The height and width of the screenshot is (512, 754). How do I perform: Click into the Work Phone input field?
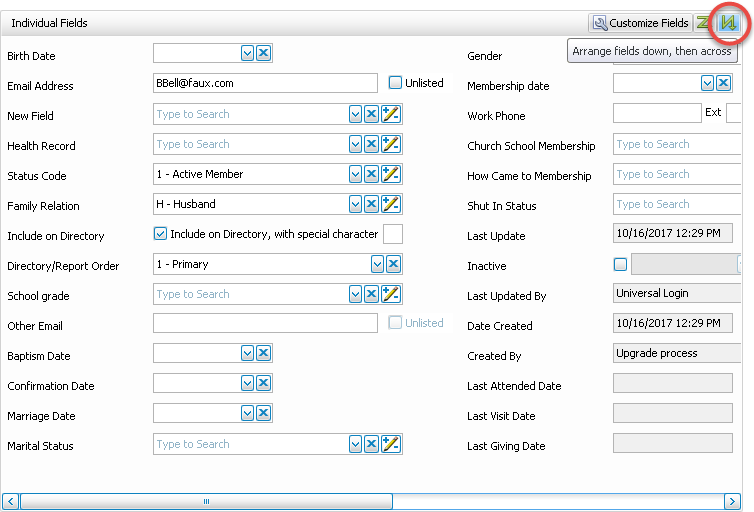point(656,114)
